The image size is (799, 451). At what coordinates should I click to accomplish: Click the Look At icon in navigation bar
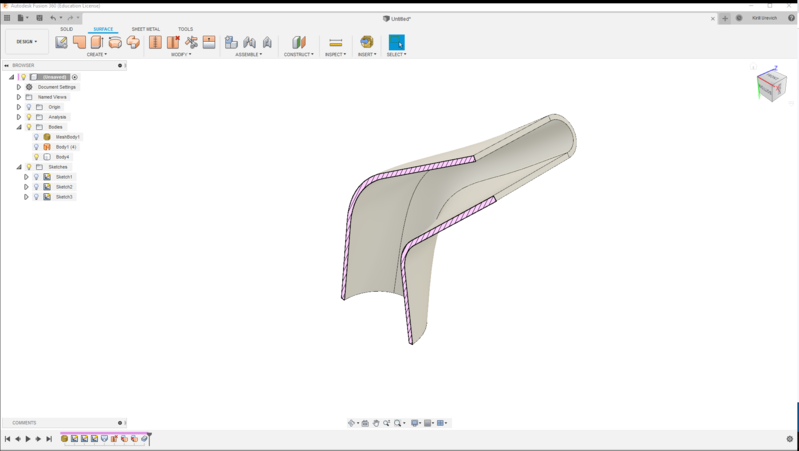coord(365,423)
